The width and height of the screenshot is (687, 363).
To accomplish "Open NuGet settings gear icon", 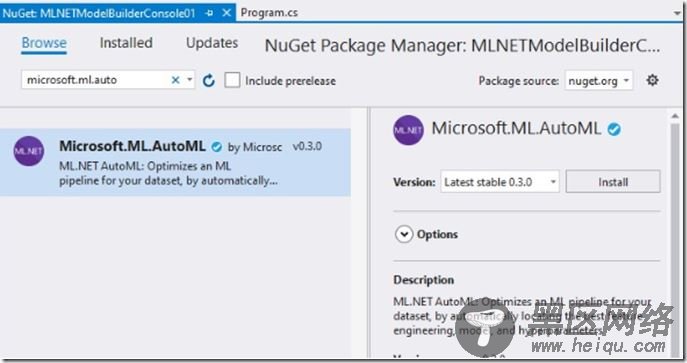I will (x=652, y=80).
